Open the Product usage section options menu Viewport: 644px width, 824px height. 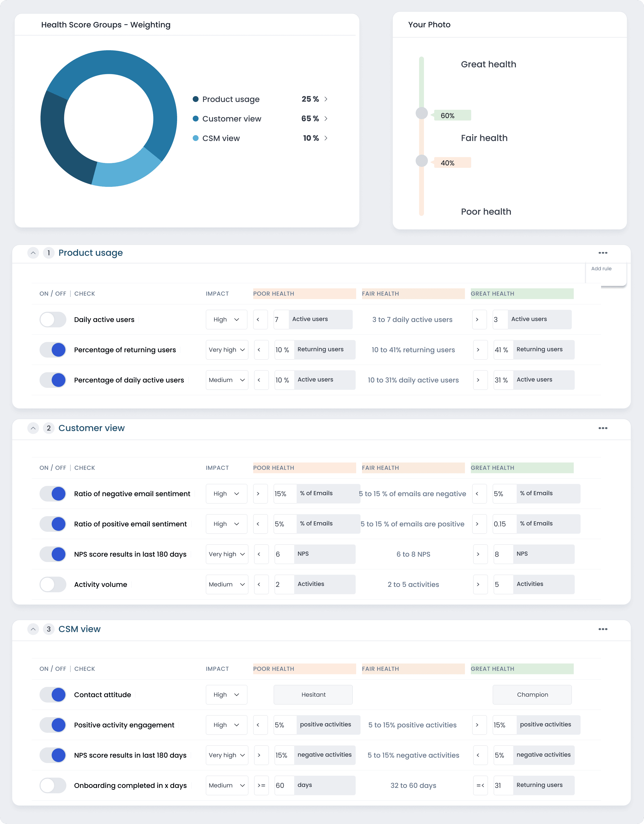pos(603,253)
